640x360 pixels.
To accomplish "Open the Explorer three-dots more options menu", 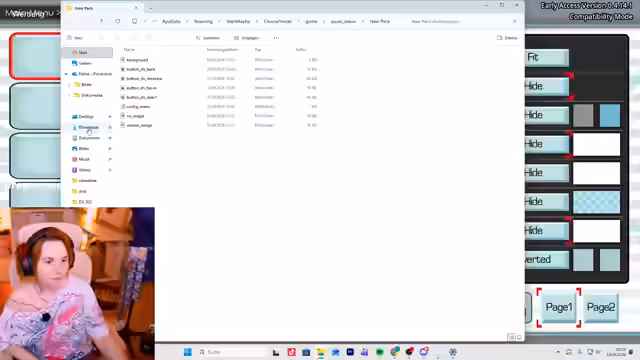I will click(276, 38).
